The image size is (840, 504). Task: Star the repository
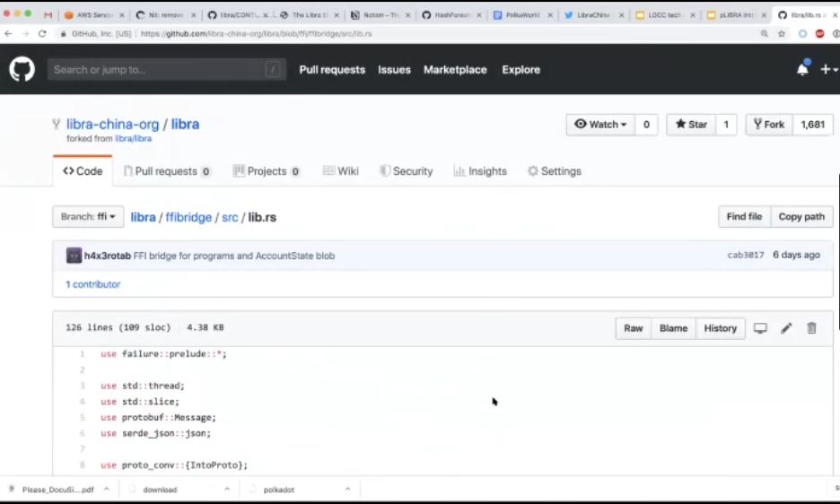click(691, 125)
